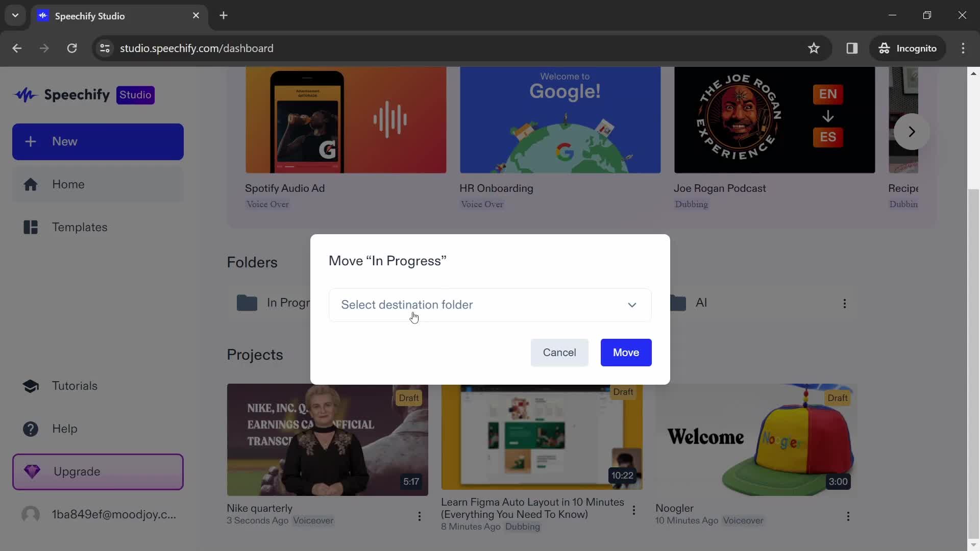Click the Cancel button to dismiss
Image resolution: width=980 pixels, height=551 pixels.
[x=559, y=352]
